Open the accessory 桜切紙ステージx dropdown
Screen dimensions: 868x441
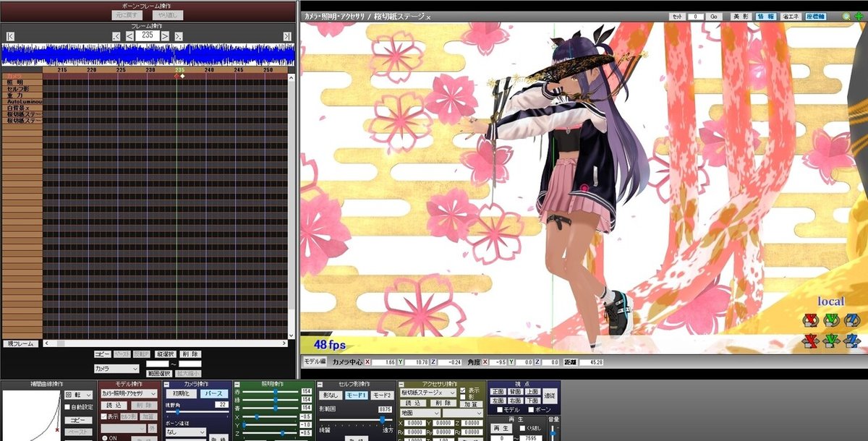tap(427, 393)
